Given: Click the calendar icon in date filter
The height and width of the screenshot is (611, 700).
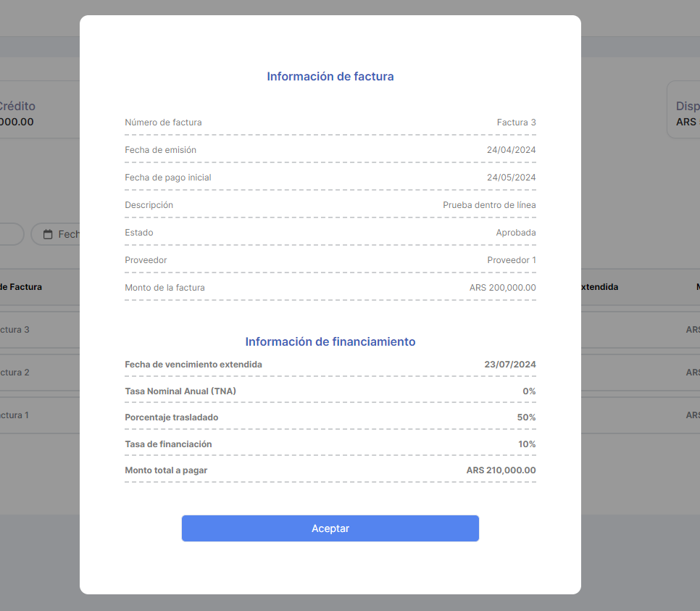Looking at the screenshot, I should tap(49, 234).
